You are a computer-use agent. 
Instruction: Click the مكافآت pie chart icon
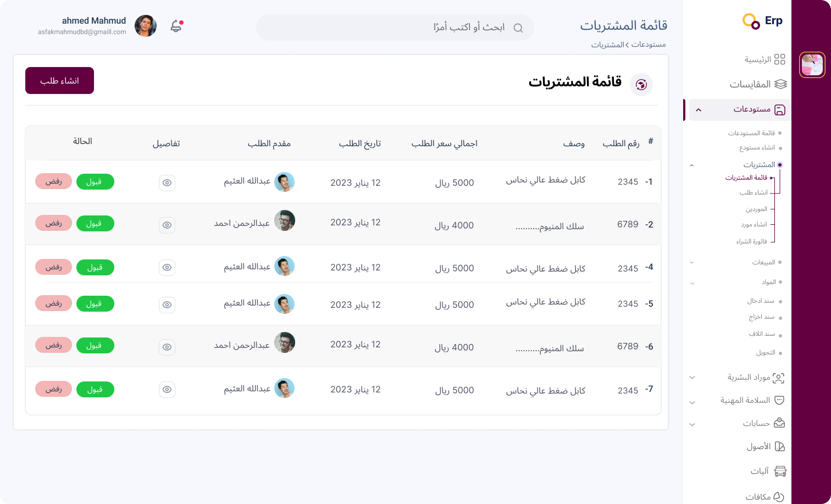[779, 496]
